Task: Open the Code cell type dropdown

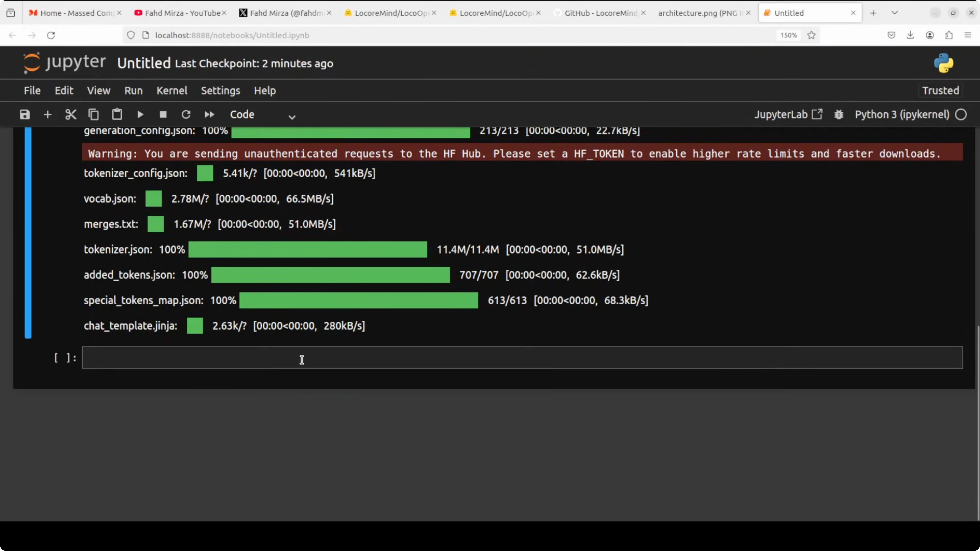Action: point(263,115)
